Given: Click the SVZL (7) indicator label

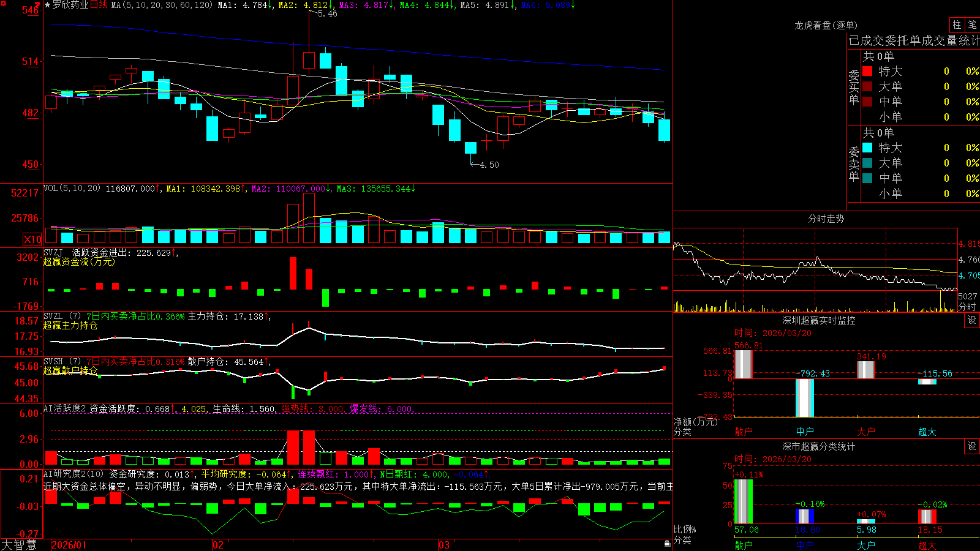Looking at the screenshot, I should click(62, 317).
